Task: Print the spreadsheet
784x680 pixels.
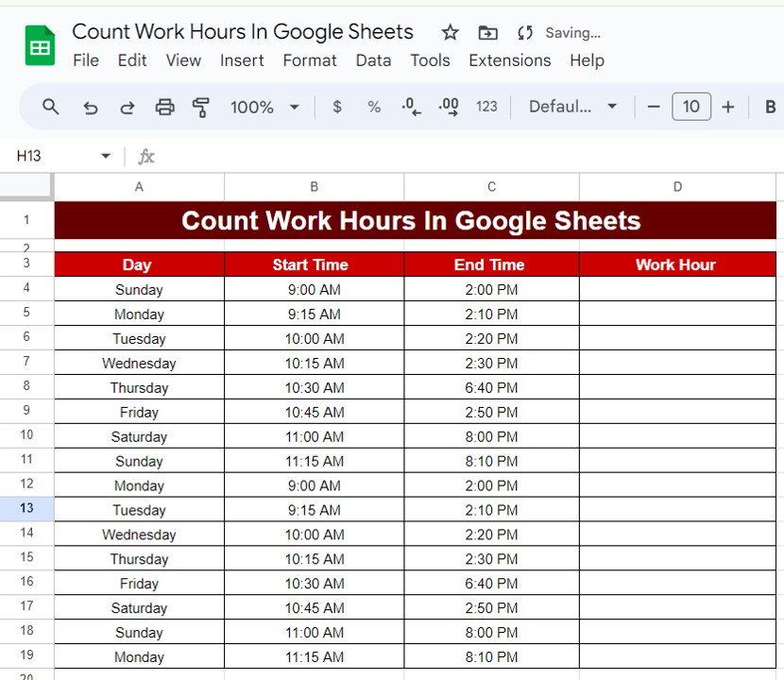Action: pyautogui.click(x=164, y=107)
